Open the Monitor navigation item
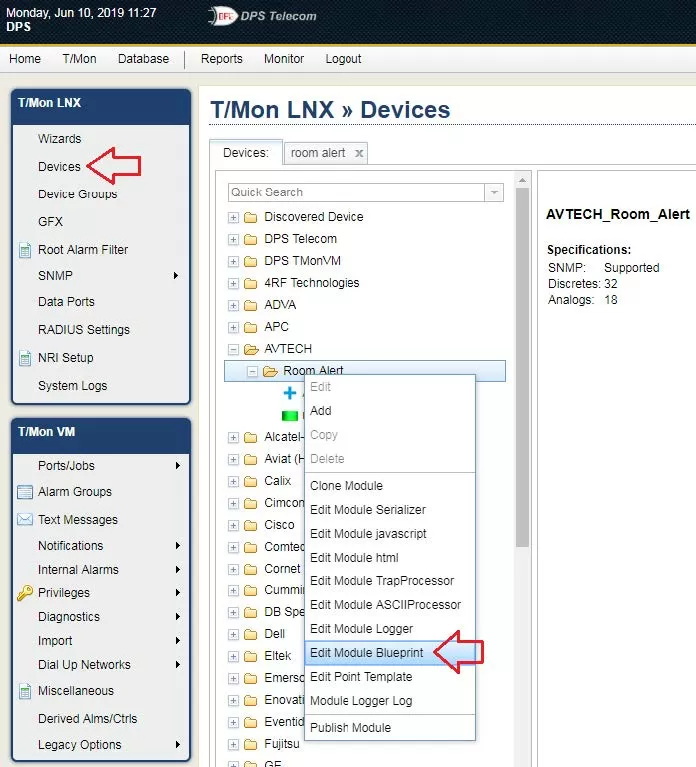 (284, 59)
